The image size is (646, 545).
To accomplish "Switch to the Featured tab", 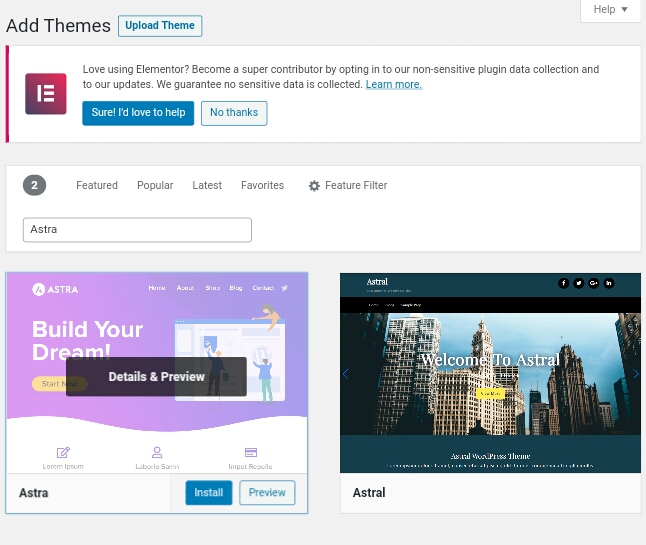I will pyautogui.click(x=97, y=185).
